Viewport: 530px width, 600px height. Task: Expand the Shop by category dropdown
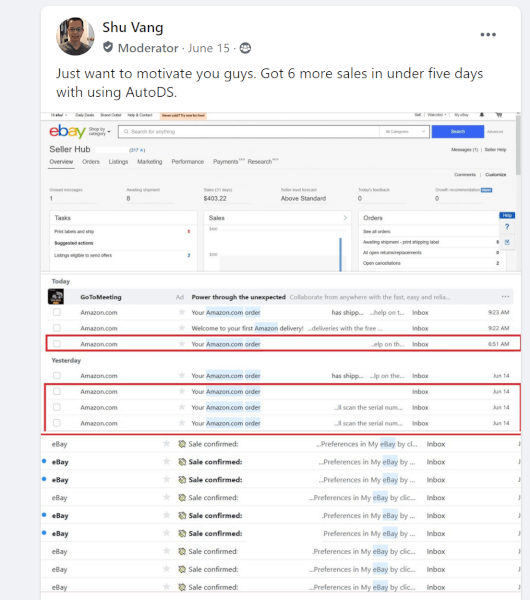click(99, 131)
